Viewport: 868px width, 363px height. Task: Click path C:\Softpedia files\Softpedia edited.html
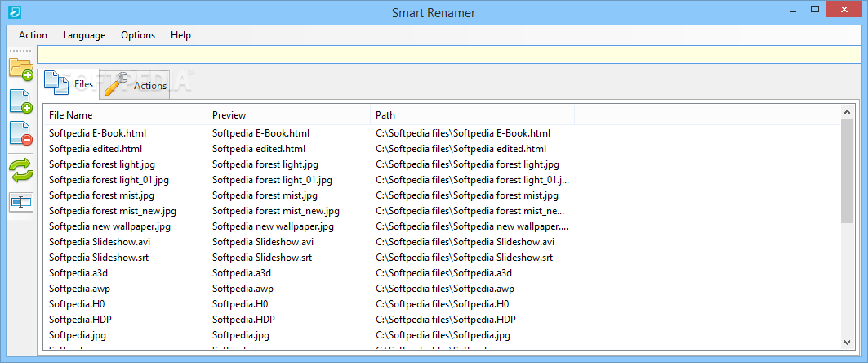[461, 149]
